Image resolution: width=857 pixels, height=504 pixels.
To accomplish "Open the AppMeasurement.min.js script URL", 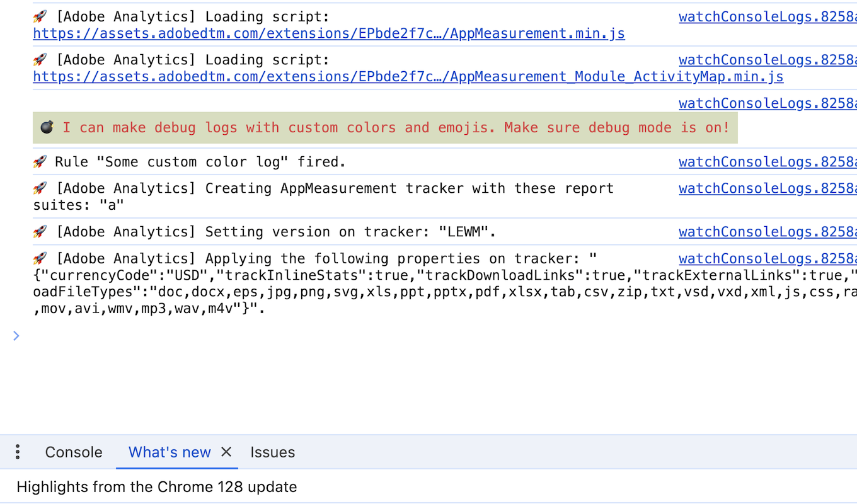I will [x=329, y=33].
